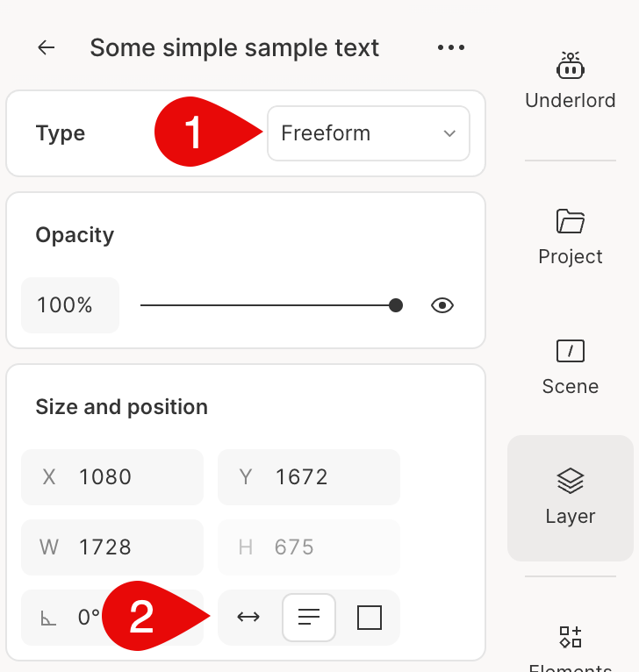Toggle layer visibility eye icon
The width and height of the screenshot is (639, 672).
pyautogui.click(x=442, y=305)
